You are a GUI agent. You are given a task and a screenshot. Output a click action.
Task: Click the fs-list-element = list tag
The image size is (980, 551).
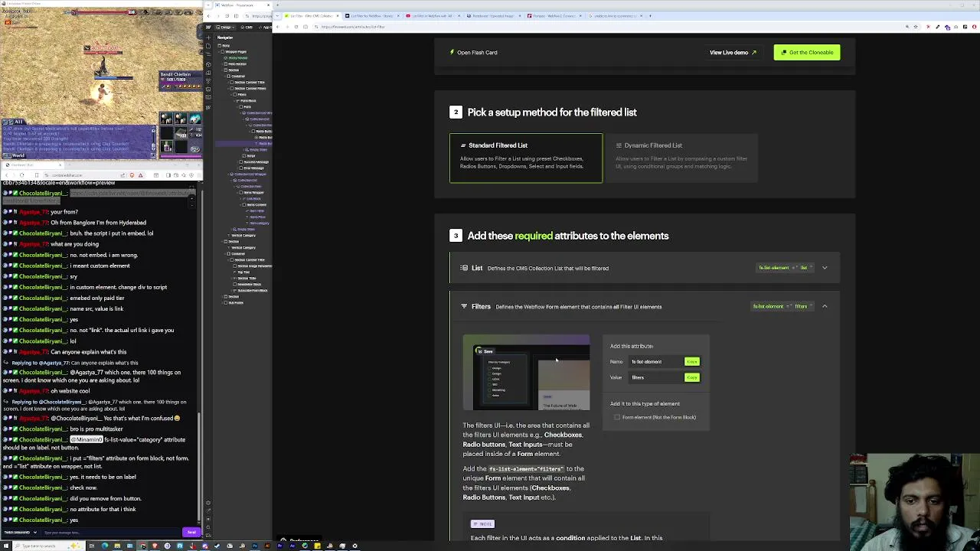pyautogui.click(x=786, y=268)
